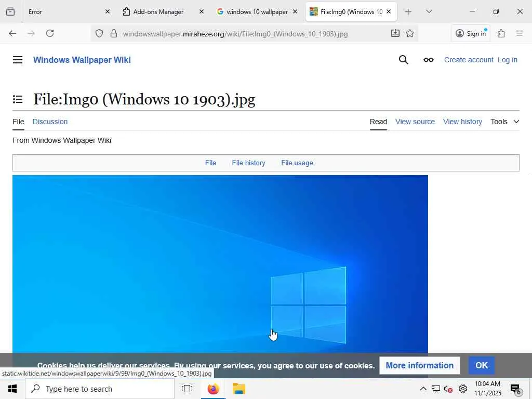Screen dimensions: 532x399
Task: Click More information cookie button
Action: tap(419, 365)
